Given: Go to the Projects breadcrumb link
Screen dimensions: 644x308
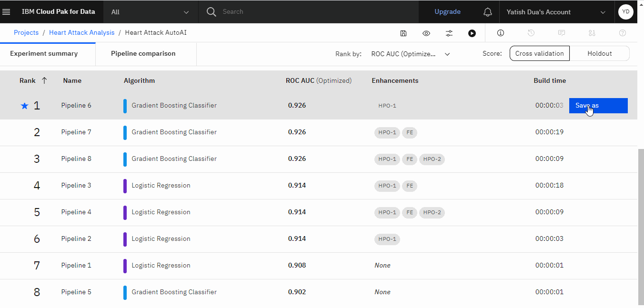Looking at the screenshot, I should (26, 32).
